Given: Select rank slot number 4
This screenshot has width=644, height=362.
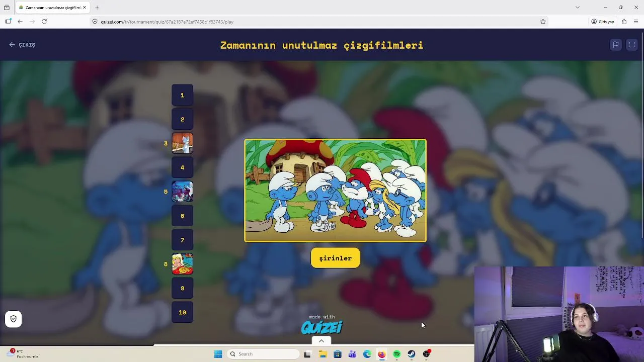Looking at the screenshot, I should point(182,167).
